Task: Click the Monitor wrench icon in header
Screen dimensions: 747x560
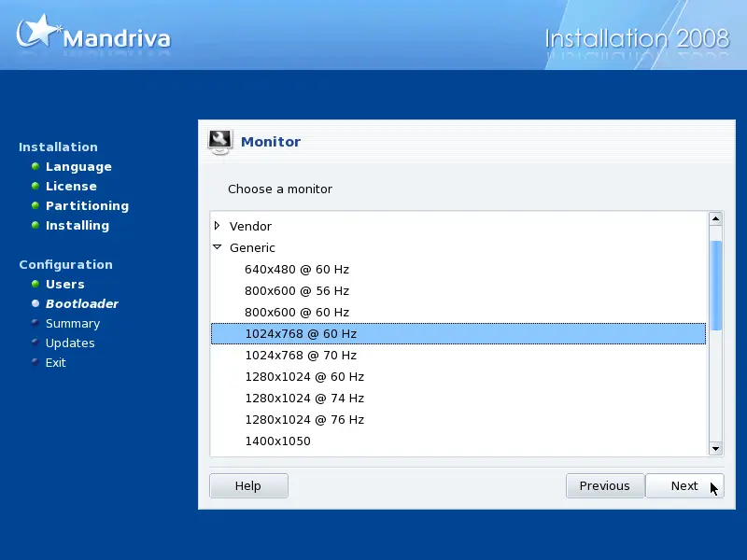Action: coord(219,142)
